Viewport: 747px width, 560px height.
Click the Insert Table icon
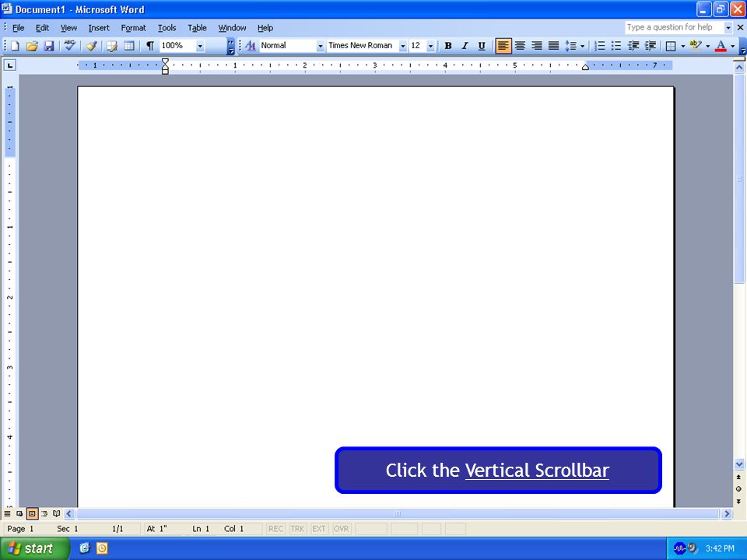click(x=129, y=46)
